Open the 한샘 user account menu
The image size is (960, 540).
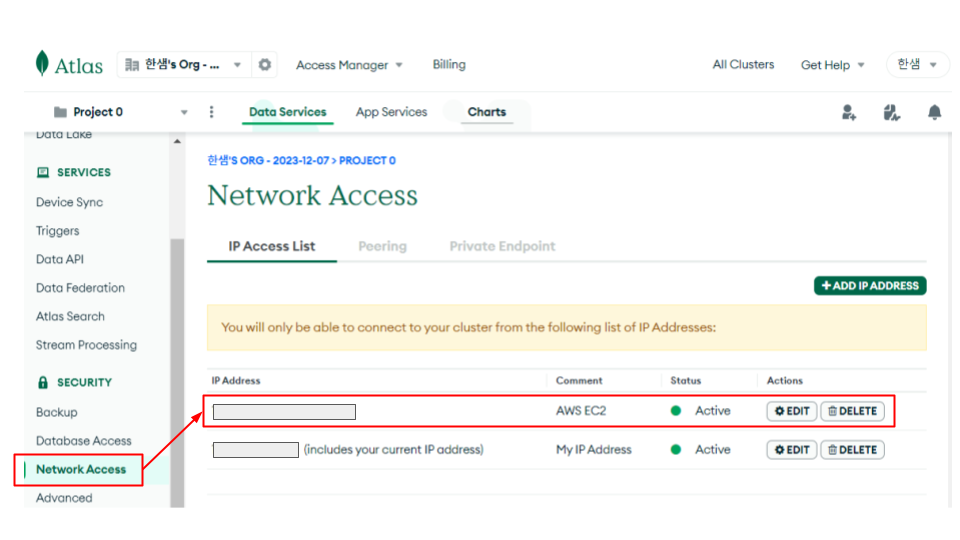pos(917,64)
